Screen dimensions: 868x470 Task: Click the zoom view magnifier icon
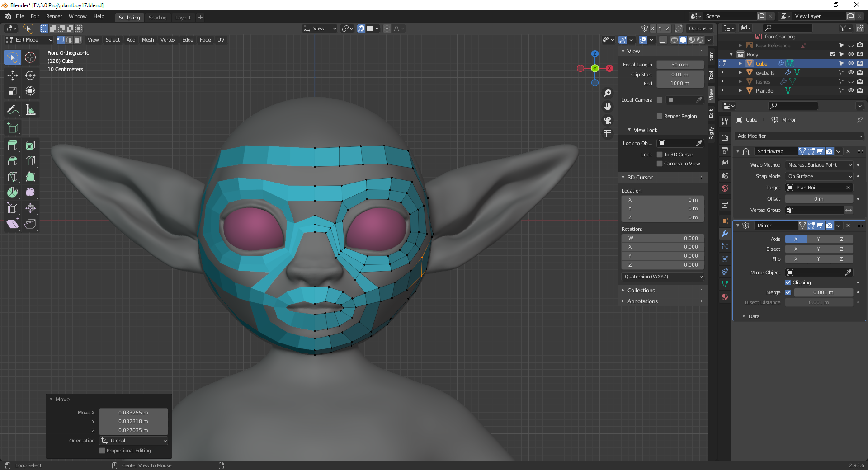608,93
